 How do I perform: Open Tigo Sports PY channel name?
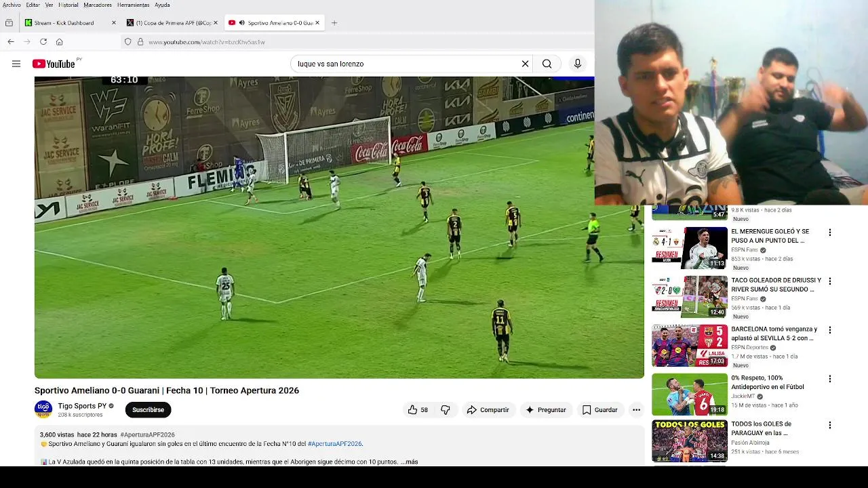tap(82, 406)
